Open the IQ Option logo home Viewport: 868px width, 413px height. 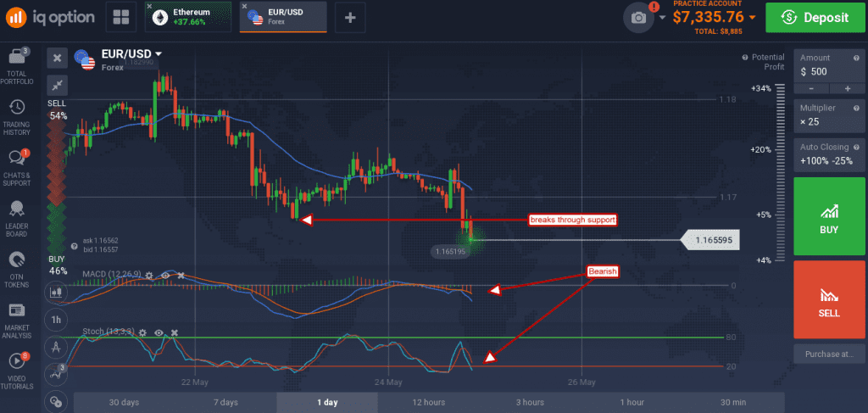pos(50,17)
